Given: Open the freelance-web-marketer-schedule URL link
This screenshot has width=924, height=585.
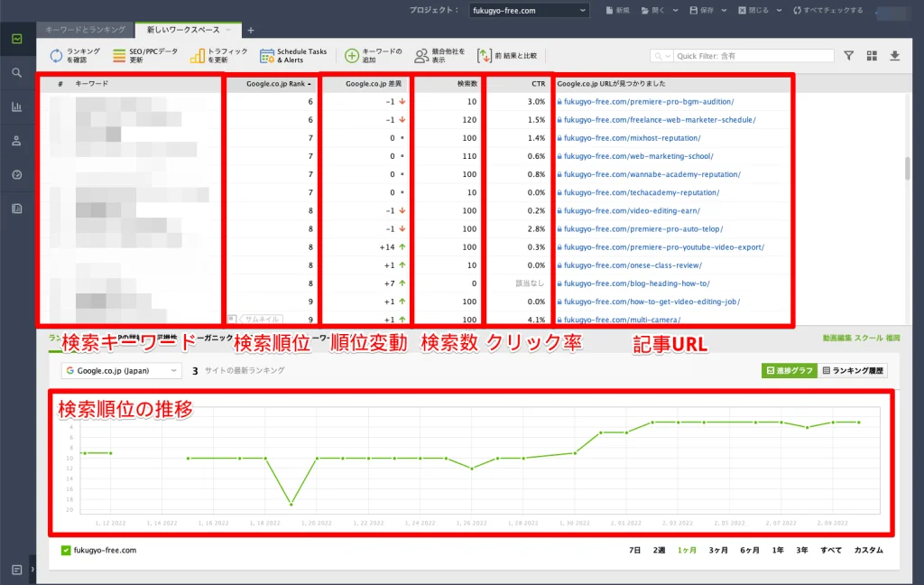Looking at the screenshot, I should (660, 120).
